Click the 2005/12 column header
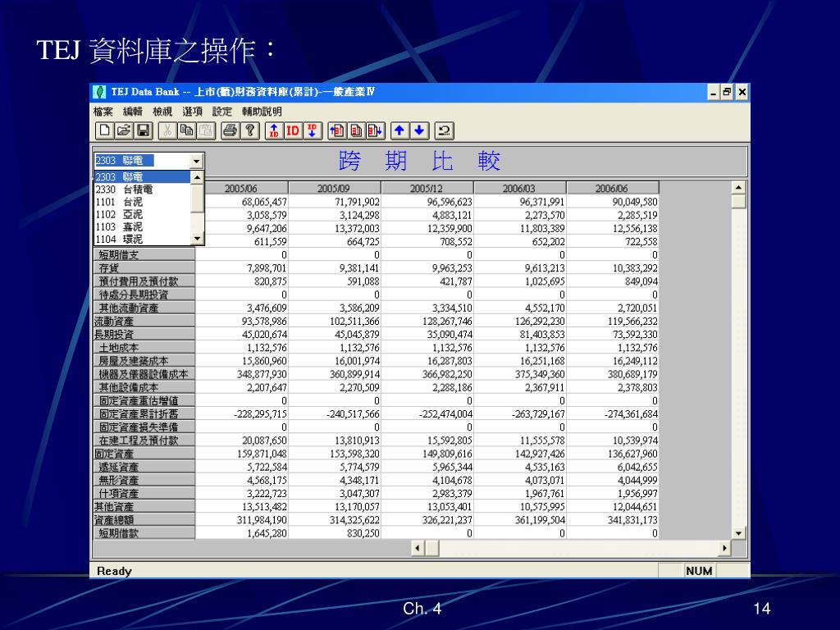Viewport: 840px width, 630px height. point(427,188)
